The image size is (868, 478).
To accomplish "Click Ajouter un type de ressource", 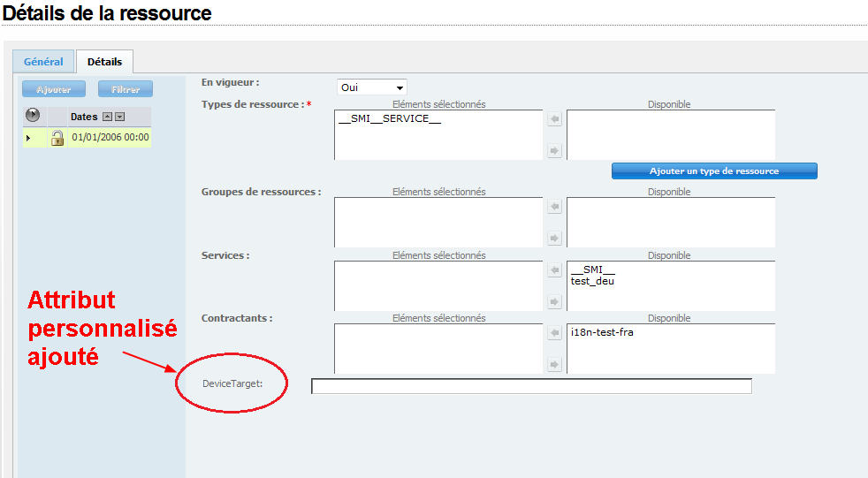I will [714, 171].
